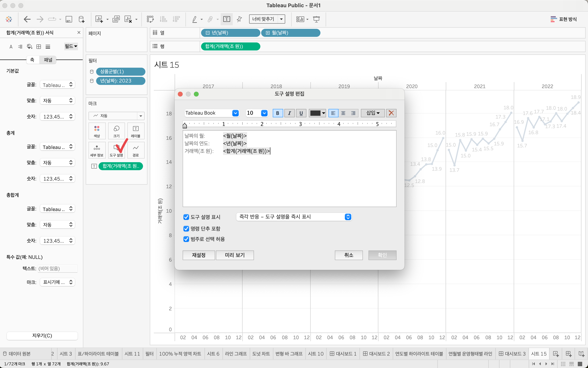588x368 pixels.
Task: Click the Underline formatting button
Action: click(301, 113)
